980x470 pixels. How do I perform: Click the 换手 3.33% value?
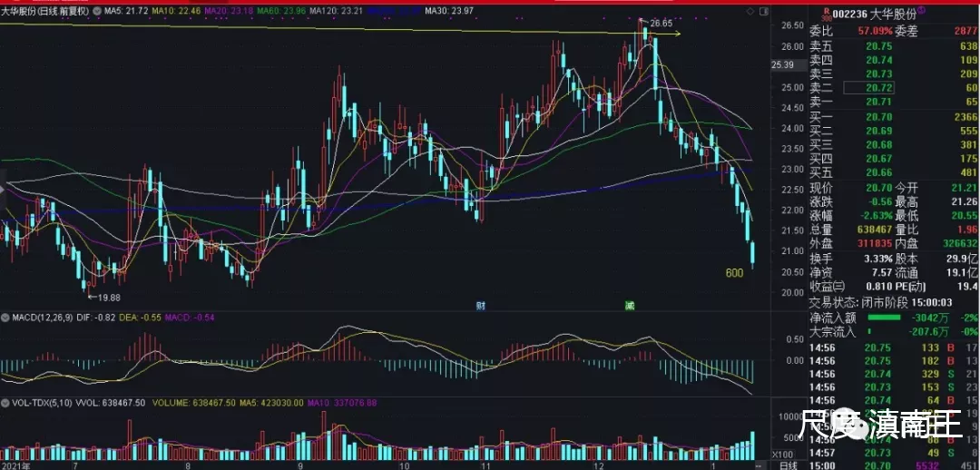[877, 259]
